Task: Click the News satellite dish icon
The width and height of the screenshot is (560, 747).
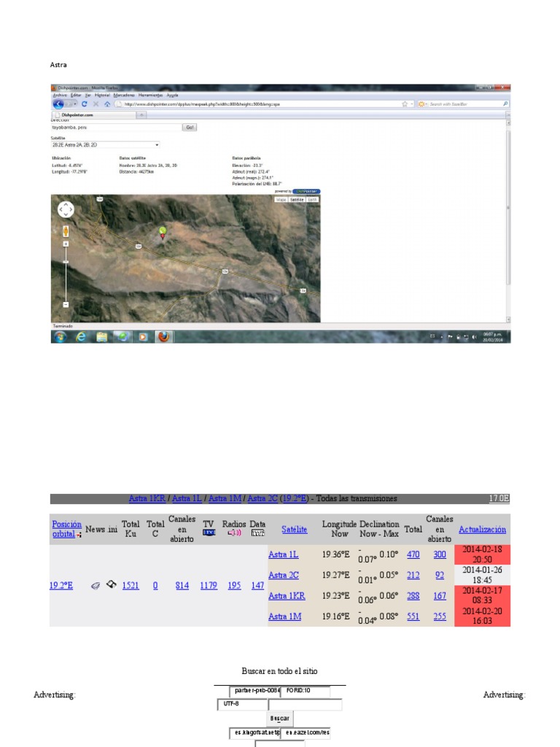Action: tap(96, 586)
